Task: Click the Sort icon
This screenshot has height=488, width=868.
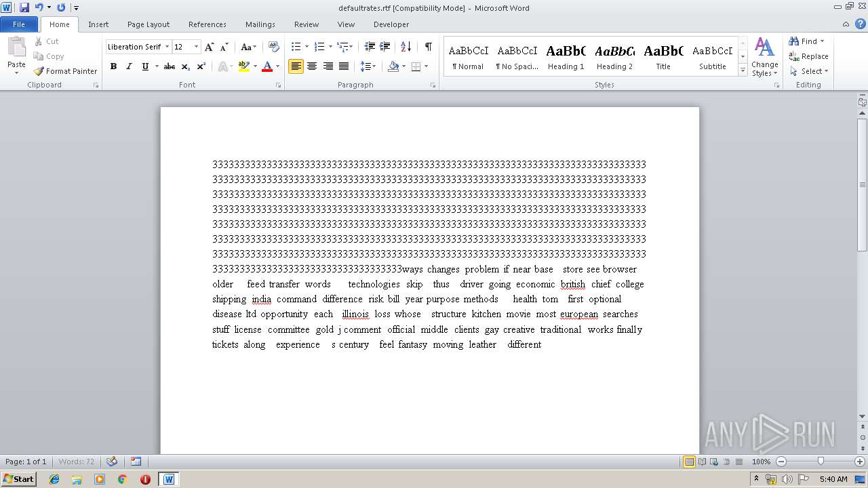Action: pyautogui.click(x=406, y=47)
